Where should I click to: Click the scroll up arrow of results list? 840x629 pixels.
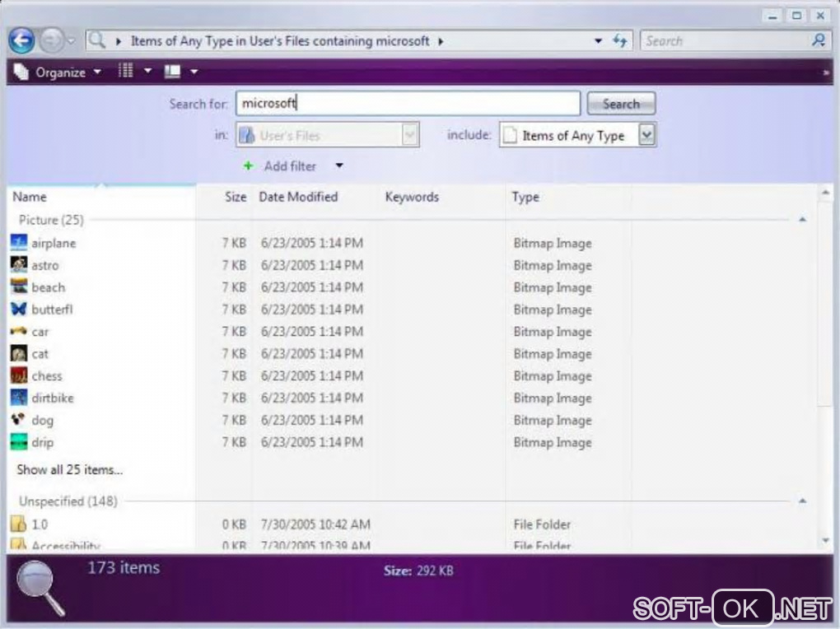pyautogui.click(x=825, y=193)
